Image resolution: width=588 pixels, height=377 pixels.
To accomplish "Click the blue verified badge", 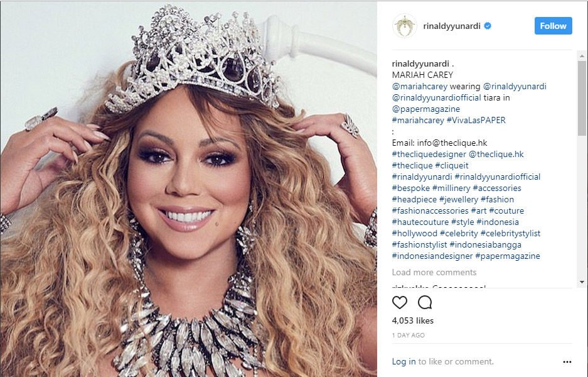I will point(488,26).
